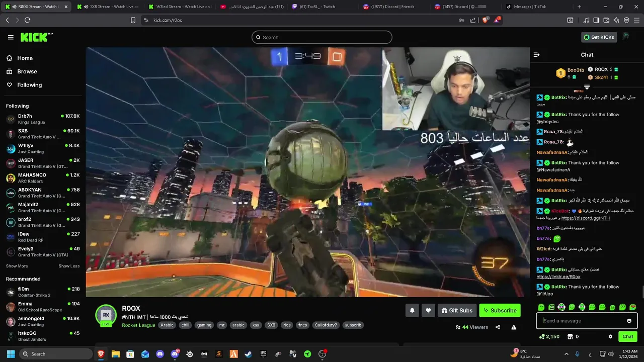Reload the page
The image size is (644, 362).
(x=27, y=20)
